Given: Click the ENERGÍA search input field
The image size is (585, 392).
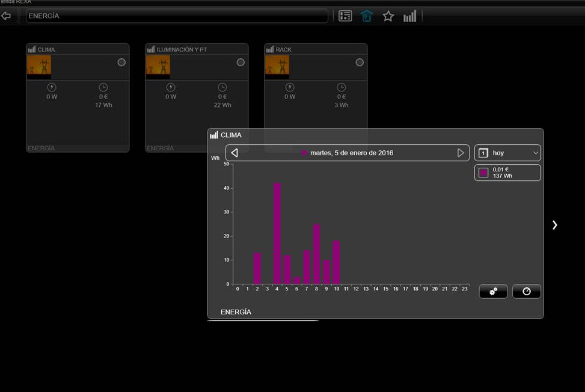Looking at the screenshot, I should tap(177, 16).
